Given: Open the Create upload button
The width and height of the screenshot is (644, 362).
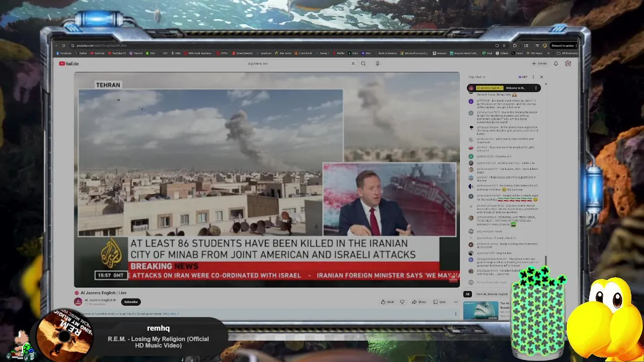Looking at the screenshot, I should 539,63.
